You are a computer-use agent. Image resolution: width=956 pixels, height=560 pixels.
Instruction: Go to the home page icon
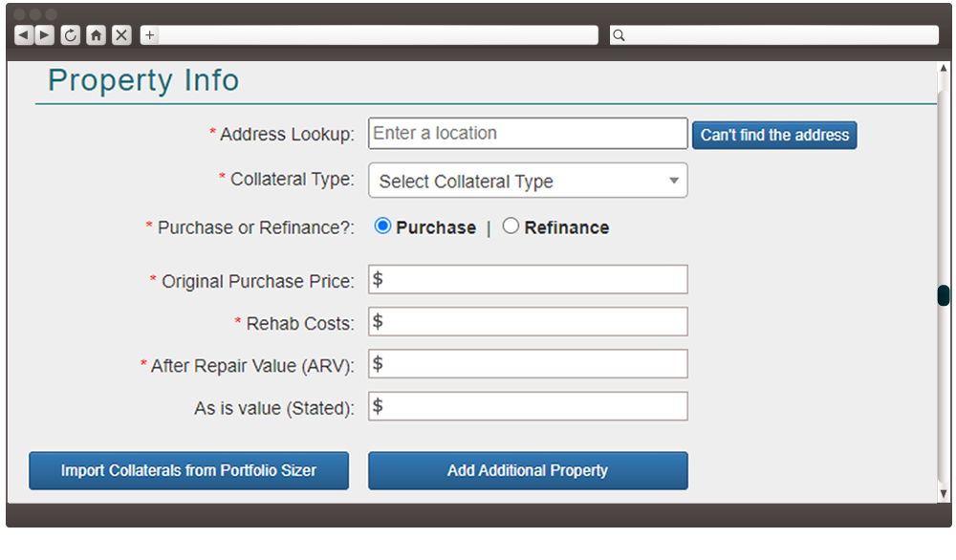pyautogui.click(x=97, y=35)
